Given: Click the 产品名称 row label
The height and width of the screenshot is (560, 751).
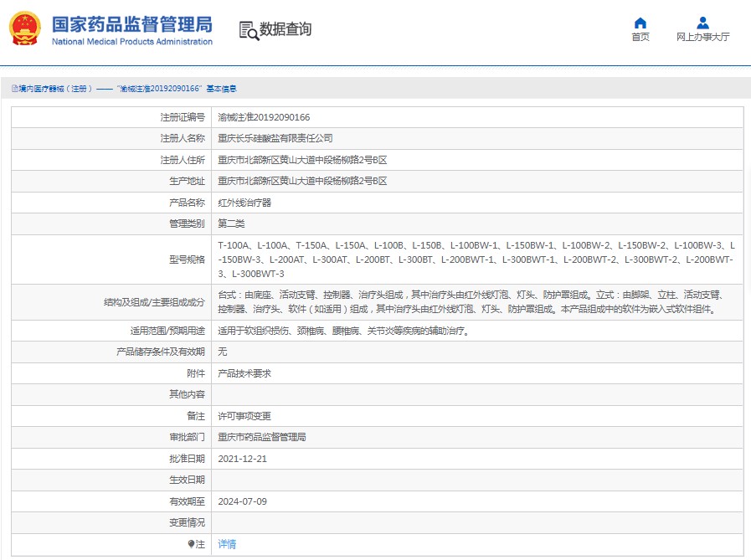Looking at the screenshot, I should click(187, 203).
